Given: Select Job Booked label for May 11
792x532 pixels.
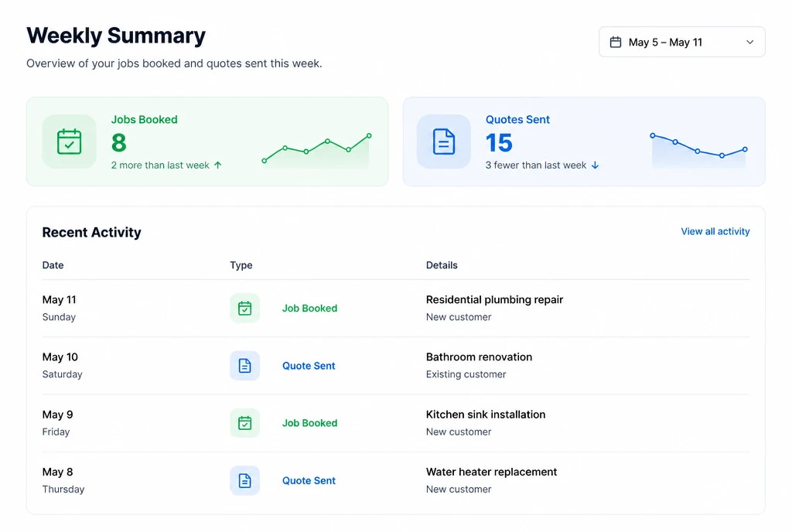Looking at the screenshot, I should (309, 308).
